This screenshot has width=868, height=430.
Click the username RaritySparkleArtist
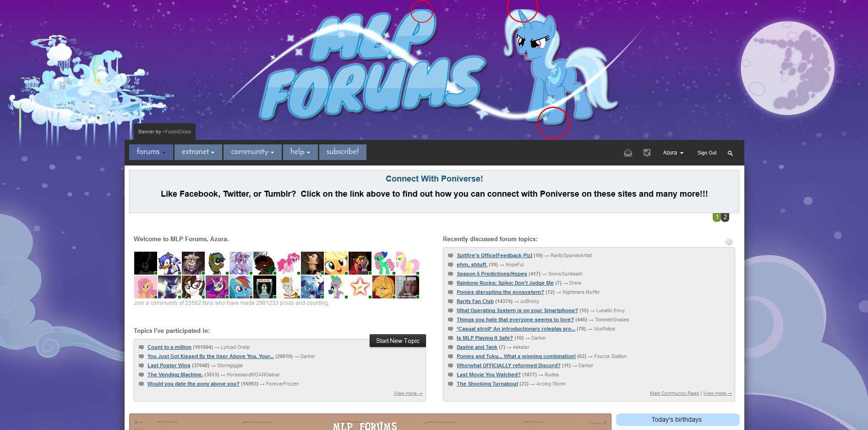(571, 256)
